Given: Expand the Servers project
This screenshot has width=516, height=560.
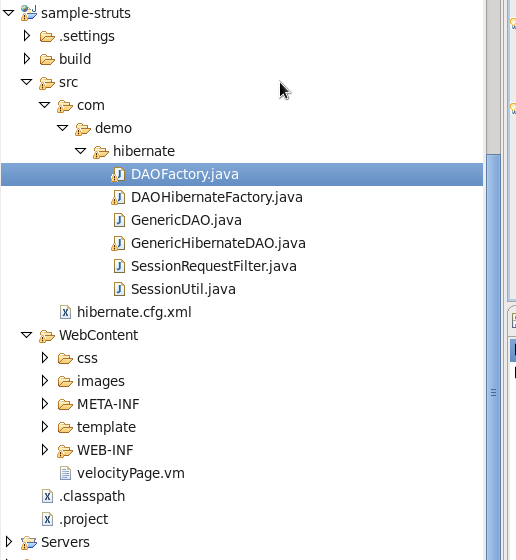Looking at the screenshot, I should pos(9,542).
